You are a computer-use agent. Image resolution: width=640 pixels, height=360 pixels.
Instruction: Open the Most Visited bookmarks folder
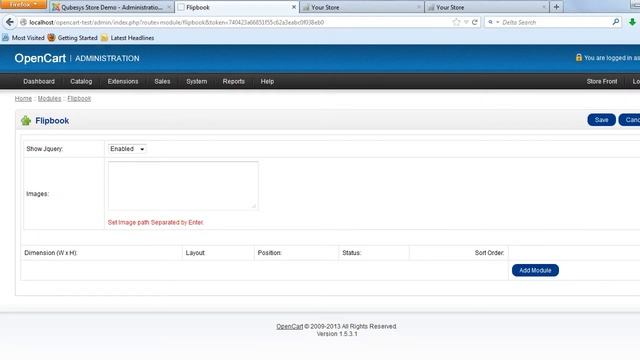click(x=23, y=38)
